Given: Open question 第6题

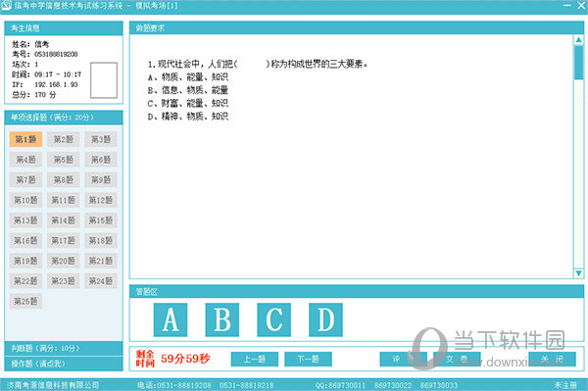Looking at the screenshot, I should (101, 160).
